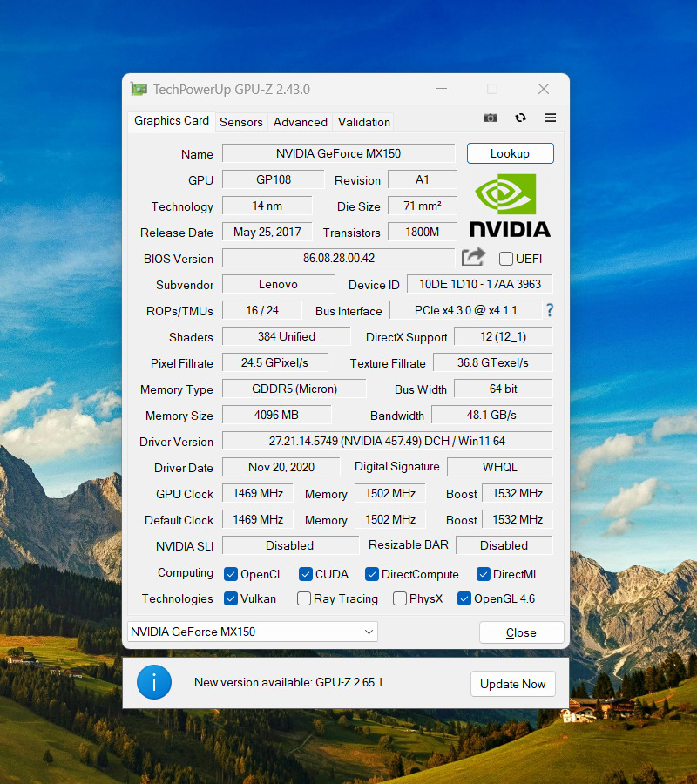Click the Digital Signature value WHQL
697x784 pixels.
pyautogui.click(x=500, y=467)
